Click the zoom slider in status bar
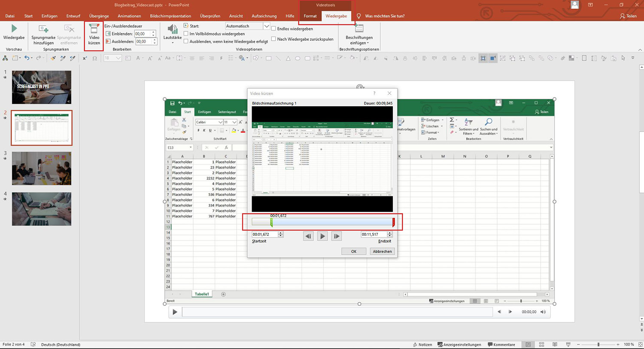 (598, 344)
